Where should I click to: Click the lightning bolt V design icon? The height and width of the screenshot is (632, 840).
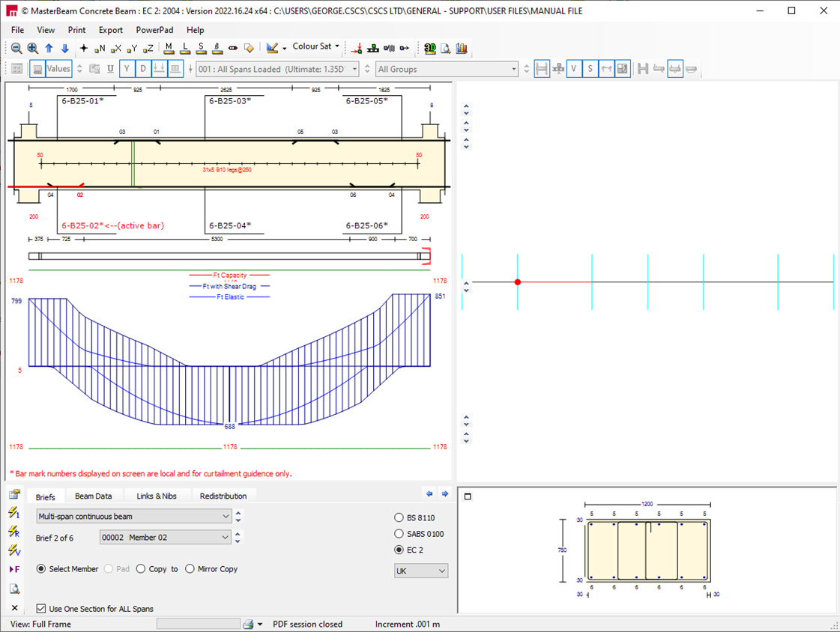14,550
